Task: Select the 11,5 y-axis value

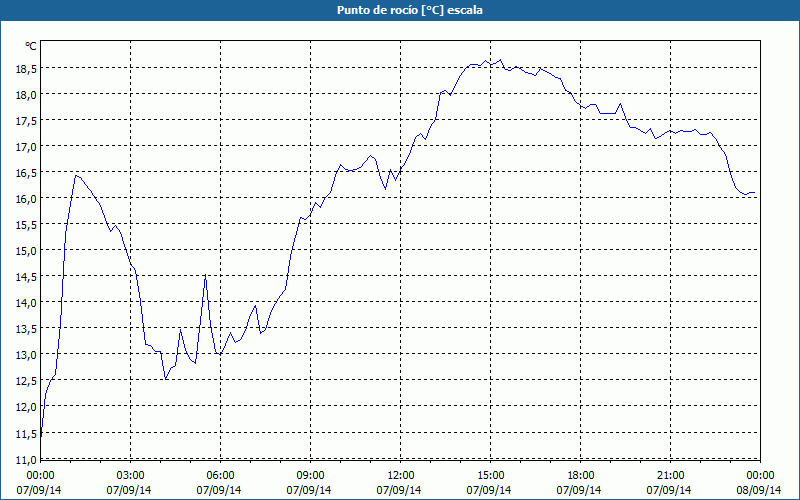Action: coord(26,434)
